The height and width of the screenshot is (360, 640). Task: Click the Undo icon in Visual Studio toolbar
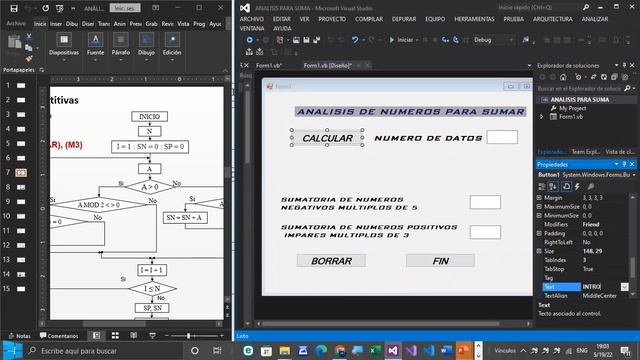355,40
